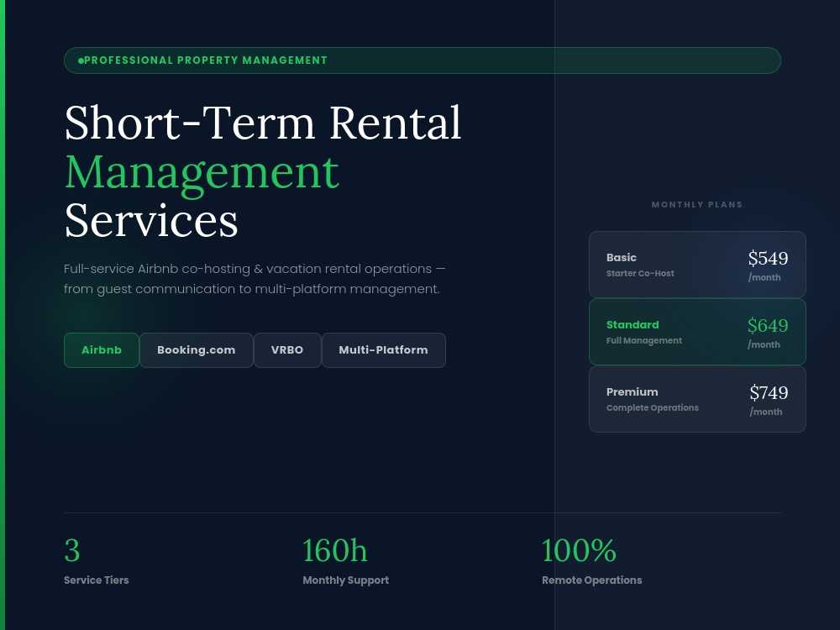
Task: Choose the Basic $549 plan card
Action: coord(697,265)
